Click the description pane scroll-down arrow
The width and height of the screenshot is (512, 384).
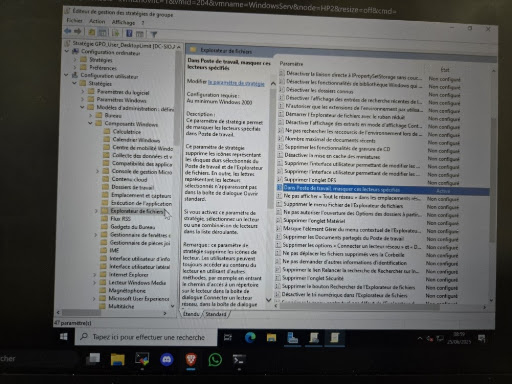coord(269,300)
